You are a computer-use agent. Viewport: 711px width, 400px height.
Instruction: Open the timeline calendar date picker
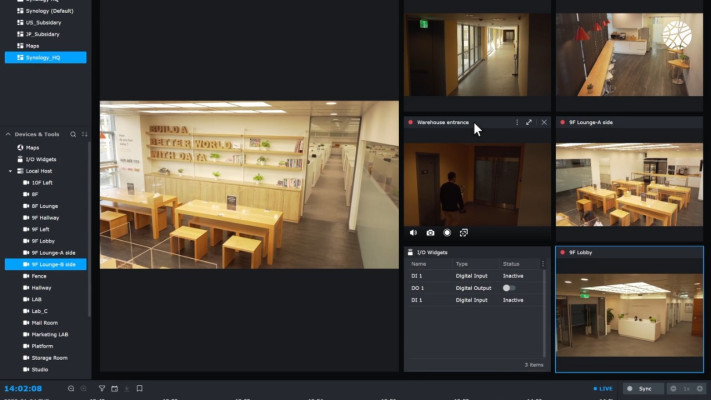tap(115, 389)
